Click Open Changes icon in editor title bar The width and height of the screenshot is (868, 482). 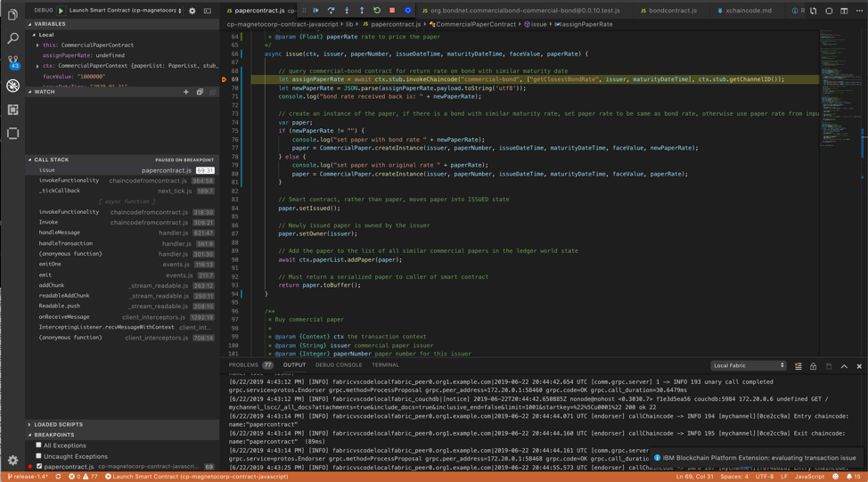click(x=814, y=11)
